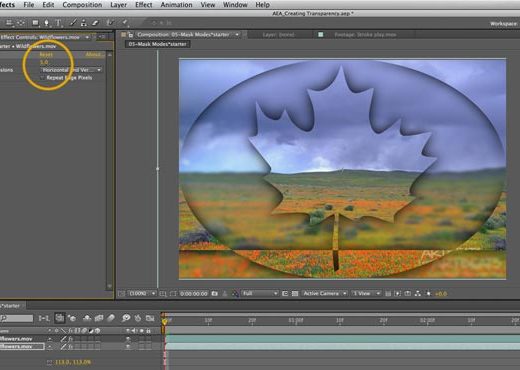Open the Edit menu
520x370 pixels.
[x=48, y=5]
